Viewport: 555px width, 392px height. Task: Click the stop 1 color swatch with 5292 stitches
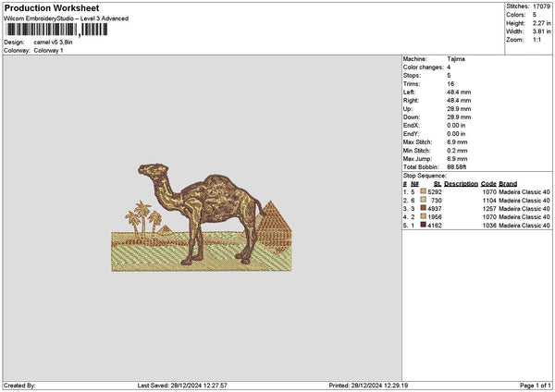[x=425, y=191]
